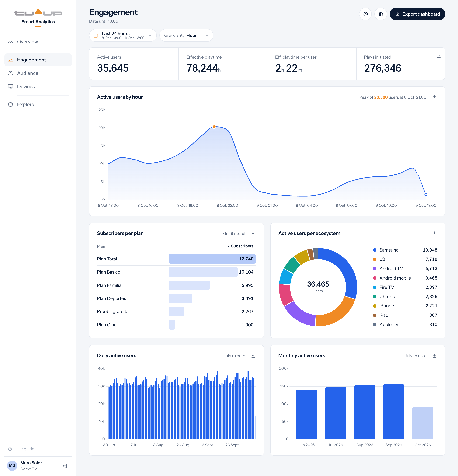Open the Devices section
Screen dimensions: 458x476
(38, 86)
